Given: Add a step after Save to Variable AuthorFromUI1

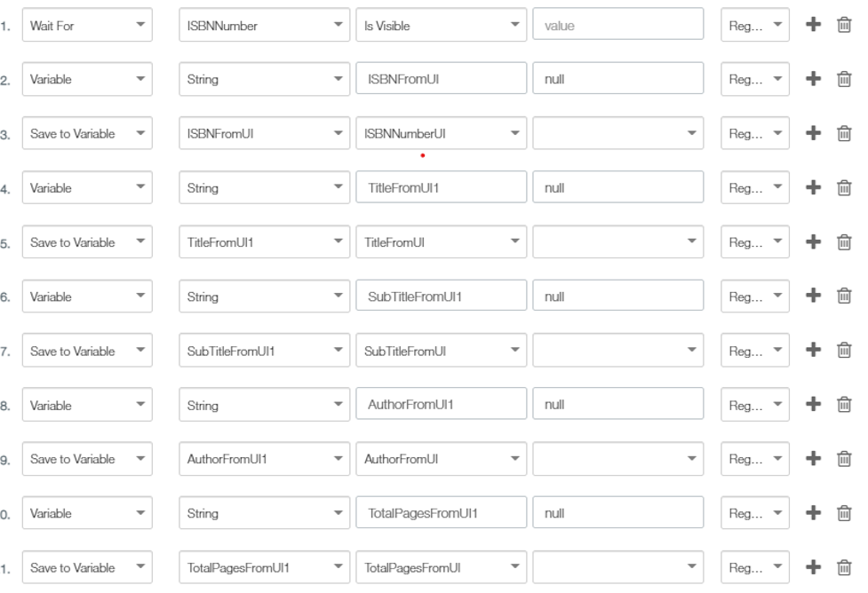Looking at the screenshot, I should (x=813, y=458).
